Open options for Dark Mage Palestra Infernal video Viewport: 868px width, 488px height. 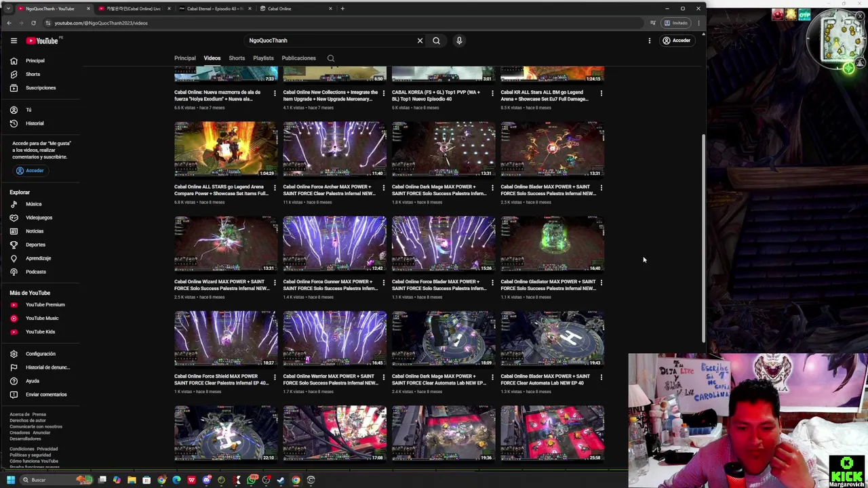click(492, 188)
